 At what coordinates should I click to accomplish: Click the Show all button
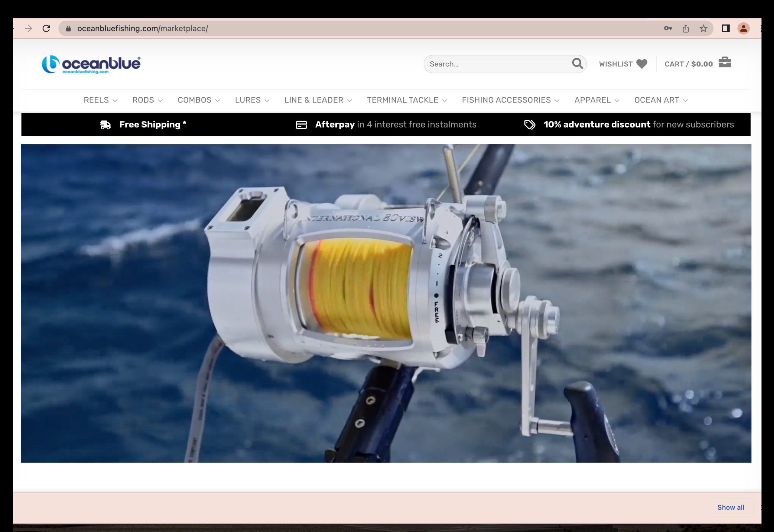[x=730, y=507]
